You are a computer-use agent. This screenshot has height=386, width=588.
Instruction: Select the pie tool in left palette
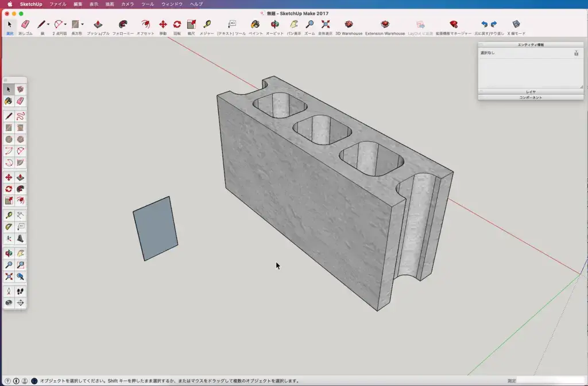(x=20, y=162)
